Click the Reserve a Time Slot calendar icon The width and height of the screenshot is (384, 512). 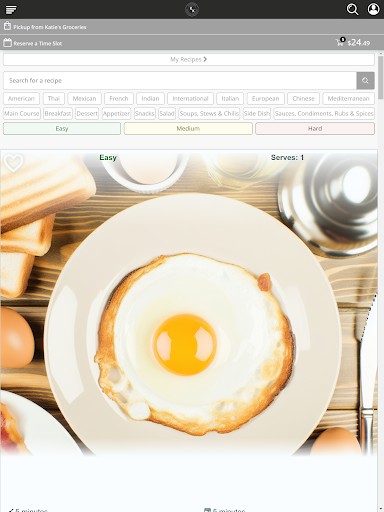pos(7,43)
